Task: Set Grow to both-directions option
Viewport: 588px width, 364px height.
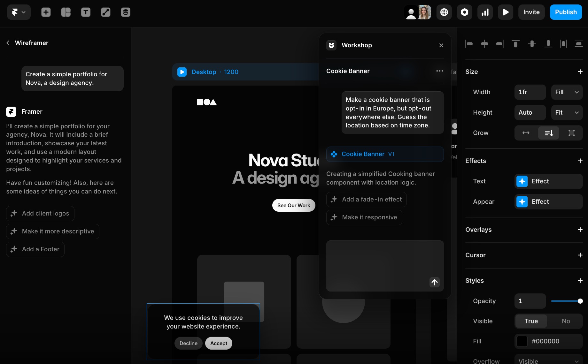Action: (x=571, y=133)
